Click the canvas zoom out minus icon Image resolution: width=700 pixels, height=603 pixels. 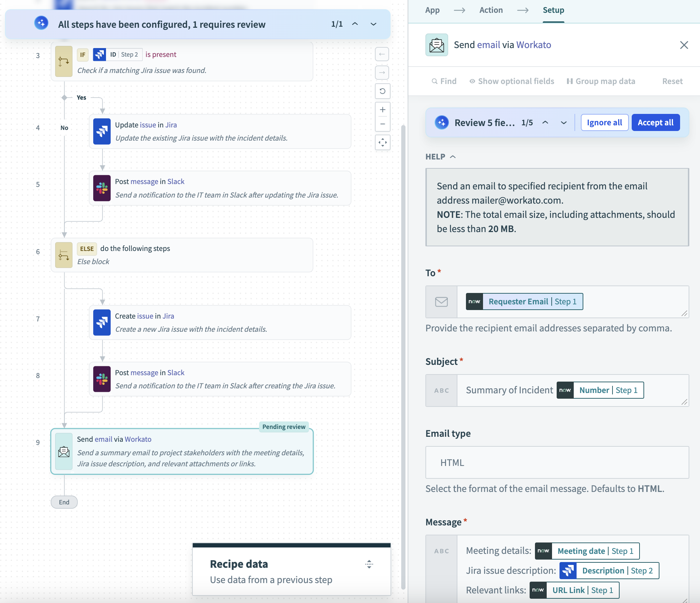(382, 124)
